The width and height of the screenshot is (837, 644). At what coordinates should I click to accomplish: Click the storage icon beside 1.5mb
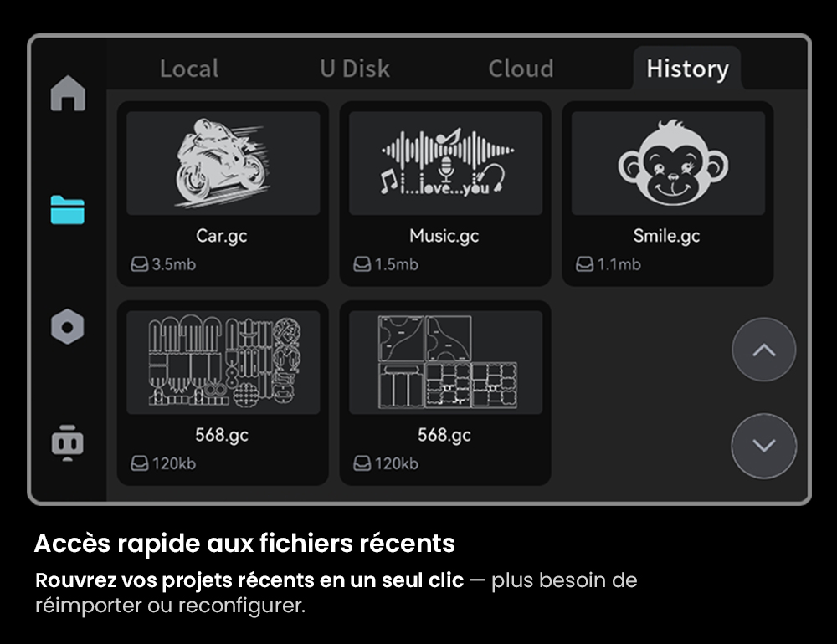(362, 264)
